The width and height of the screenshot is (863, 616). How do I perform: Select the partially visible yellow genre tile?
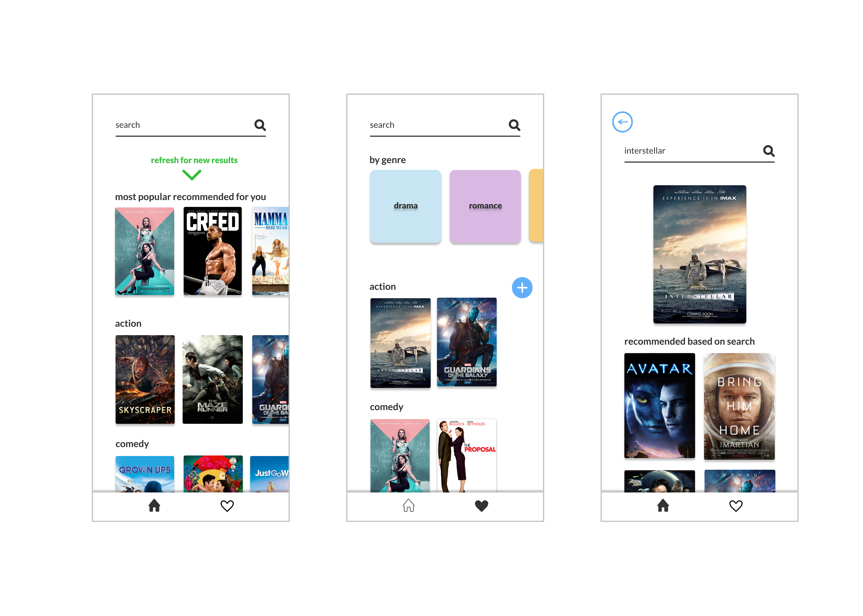pos(536,205)
